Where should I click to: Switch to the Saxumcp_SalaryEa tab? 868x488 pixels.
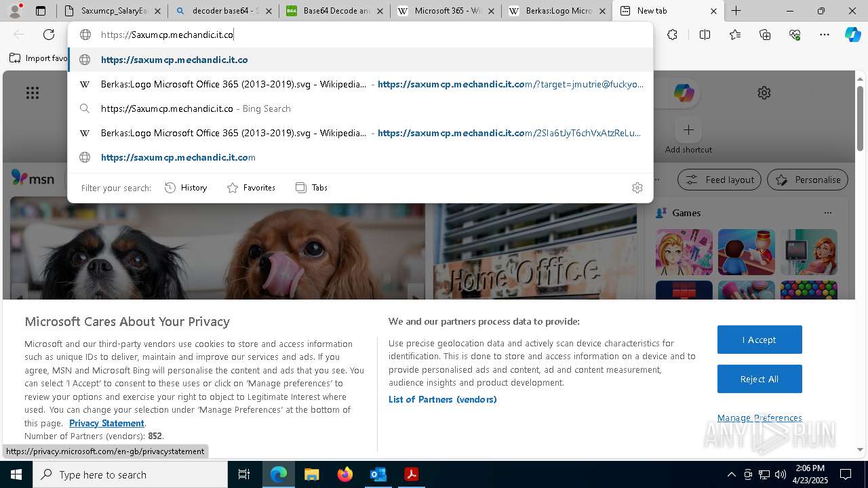click(x=112, y=11)
